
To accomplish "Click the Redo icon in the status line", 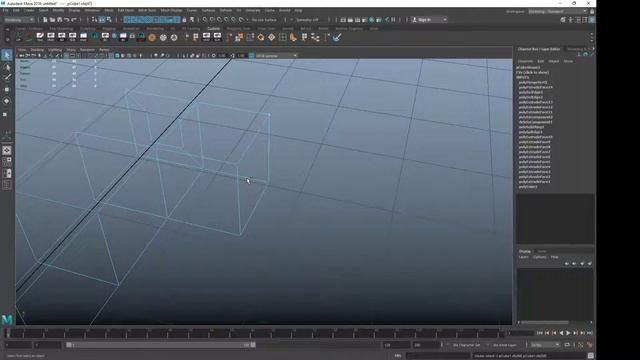I will coord(74,20).
